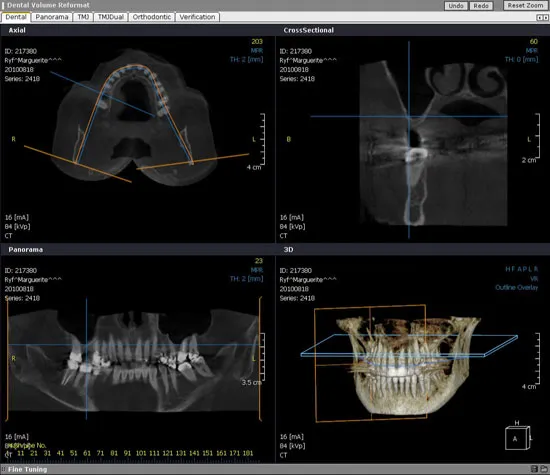Click the 'ID: 217380' text in Axial view
This screenshot has height=475, width=550.
click(x=21, y=51)
